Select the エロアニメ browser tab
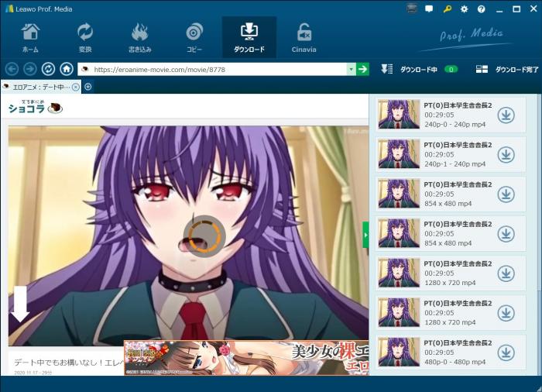 click(40, 87)
